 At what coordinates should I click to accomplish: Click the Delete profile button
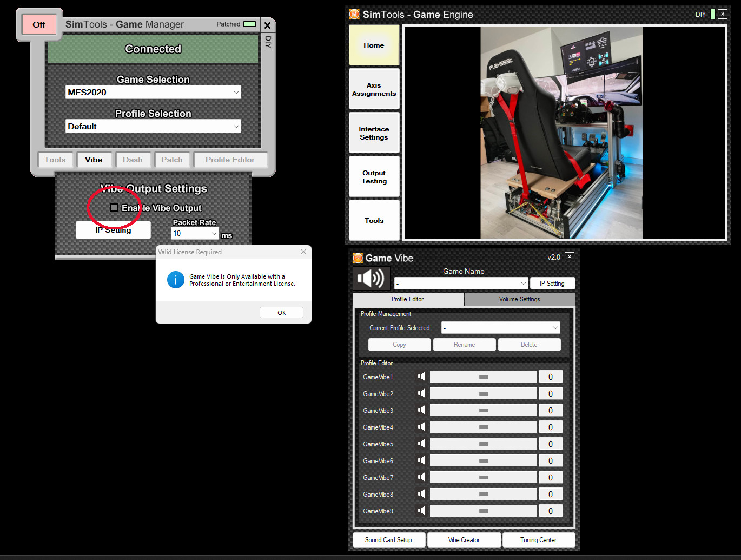530,345
